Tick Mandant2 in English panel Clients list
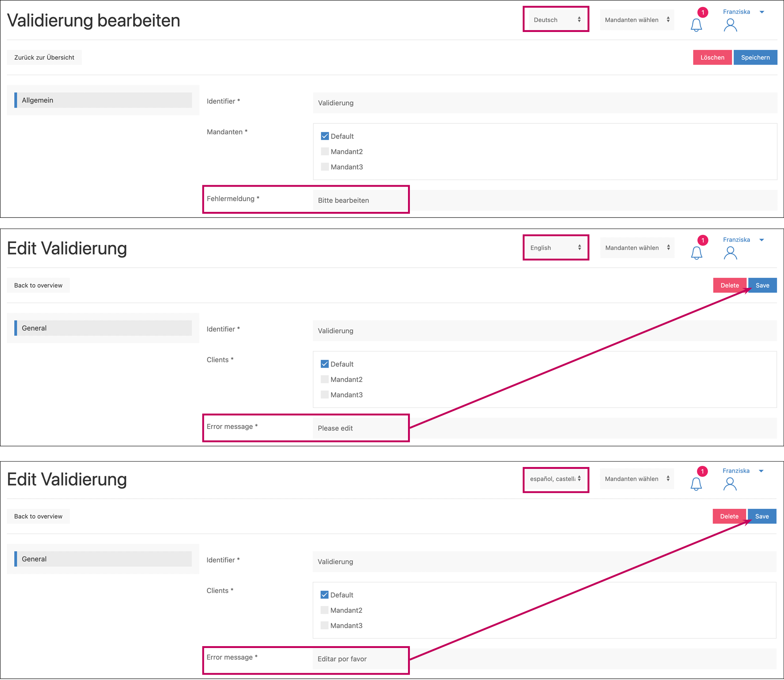 [x=324, y=379]
